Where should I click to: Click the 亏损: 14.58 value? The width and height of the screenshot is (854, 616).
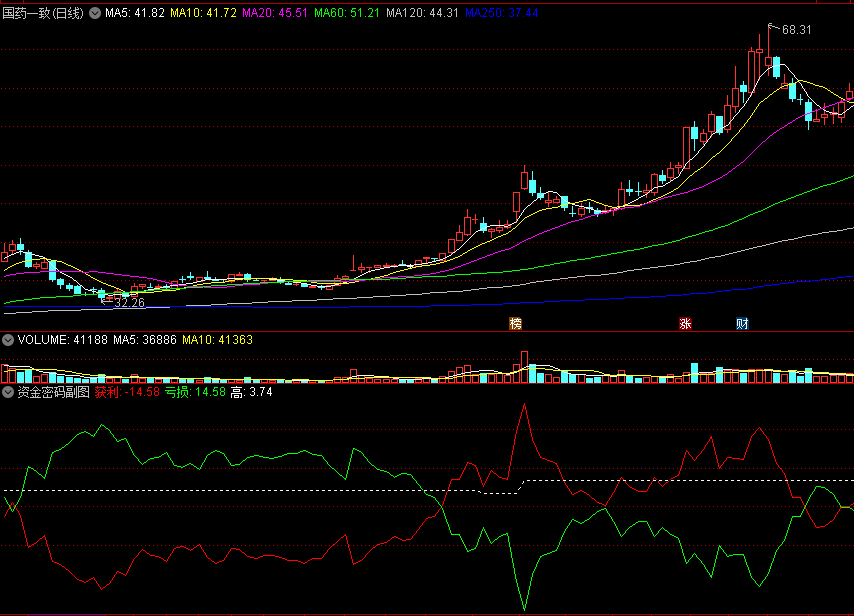(195, 392)
